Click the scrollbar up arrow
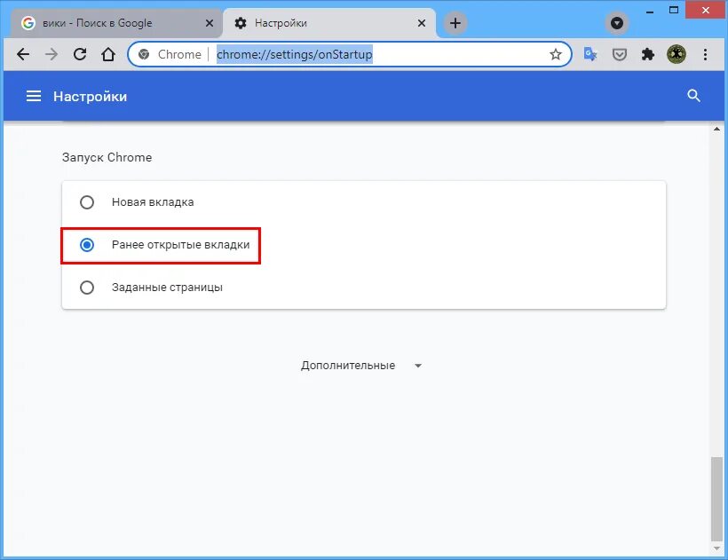 [x=716, y=129]
